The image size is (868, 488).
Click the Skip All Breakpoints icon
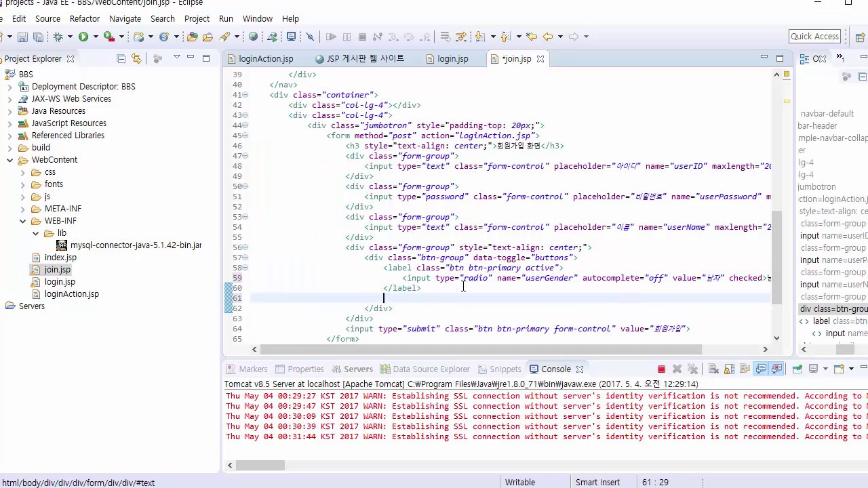click(x=310, y=37)
